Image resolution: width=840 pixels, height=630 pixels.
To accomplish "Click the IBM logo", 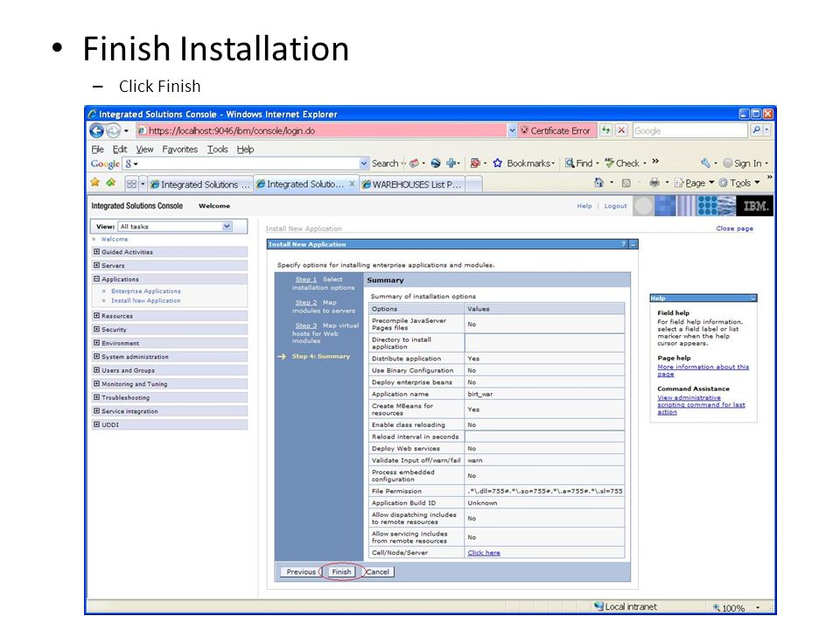I will pyautogui.click(x=755, y=206).
